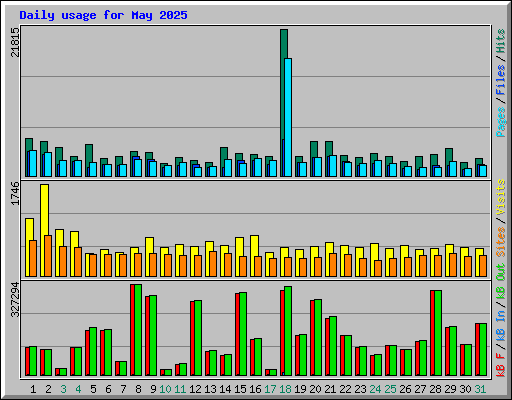Click the cyan pages bar for day 18
Screen dimensions: 512x400
[x=288, y=117]
